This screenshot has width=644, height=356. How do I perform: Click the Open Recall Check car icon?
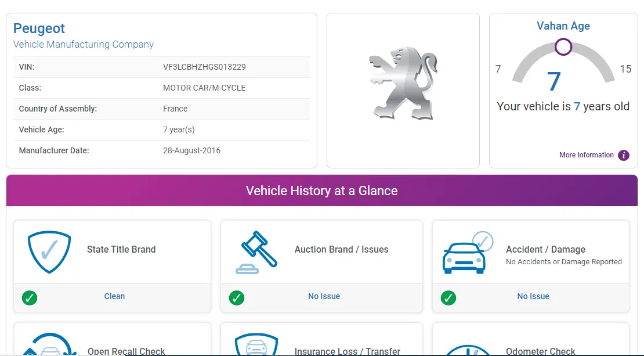coord(49,346)
